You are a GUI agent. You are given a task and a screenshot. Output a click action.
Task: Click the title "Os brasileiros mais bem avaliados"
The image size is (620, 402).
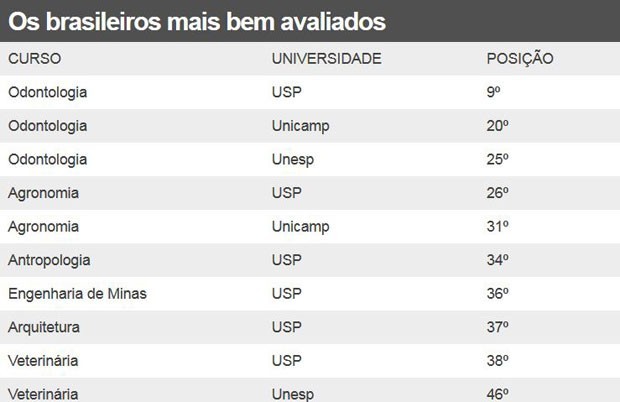(x=200, y=20)
